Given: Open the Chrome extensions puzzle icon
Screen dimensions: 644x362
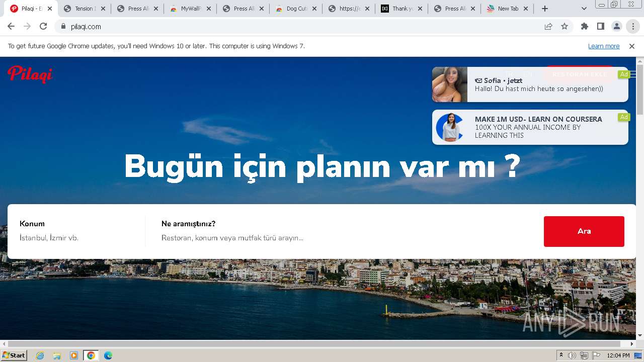Looking at the screenshot, I should point(585,27).
